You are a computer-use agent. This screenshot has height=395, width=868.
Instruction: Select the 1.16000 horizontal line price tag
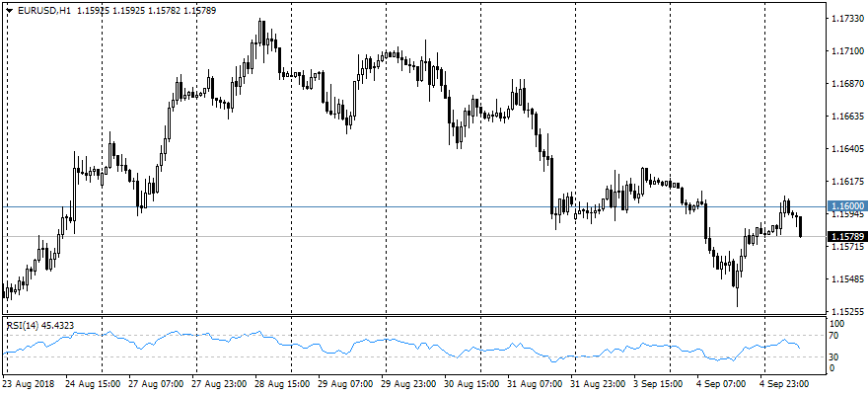click(x=845, y=205)
